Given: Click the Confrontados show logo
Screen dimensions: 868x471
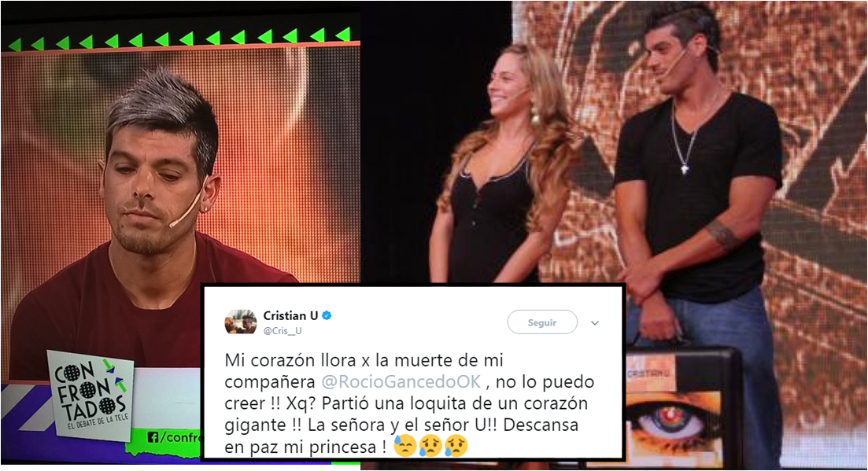Looking at the screenshot, I should coord(91,394).
